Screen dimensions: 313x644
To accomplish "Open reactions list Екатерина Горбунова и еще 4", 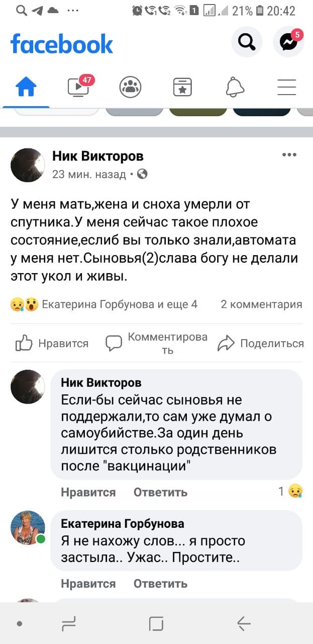I will pos(104,304).
